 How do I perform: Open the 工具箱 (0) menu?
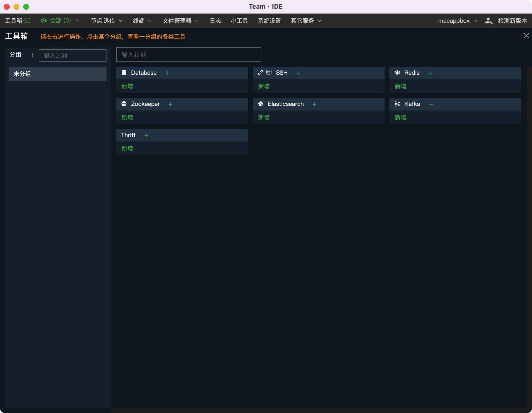point(18,21)
